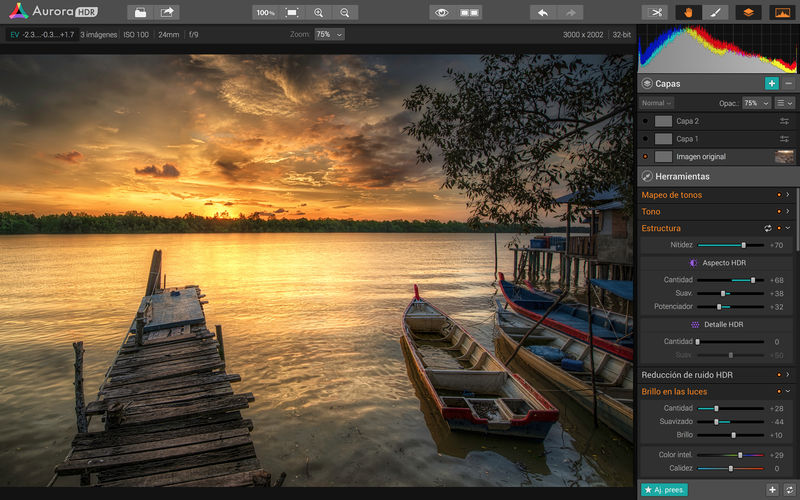800x500 pixels.
Task: Open the Normal blend mode dropdown
Action: click(x=657, y=103)
